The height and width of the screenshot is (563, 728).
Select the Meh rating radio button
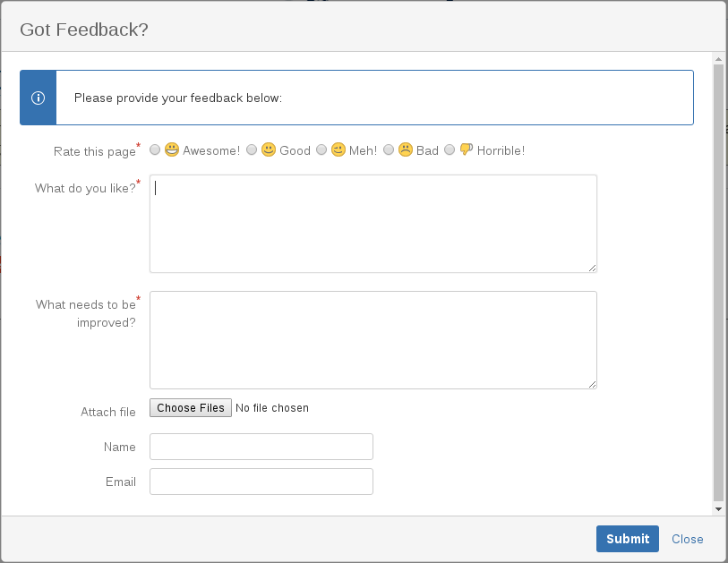[321, 149]
